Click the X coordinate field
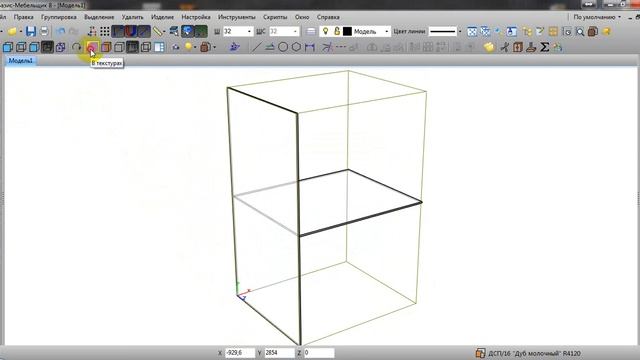 point(240,353)
